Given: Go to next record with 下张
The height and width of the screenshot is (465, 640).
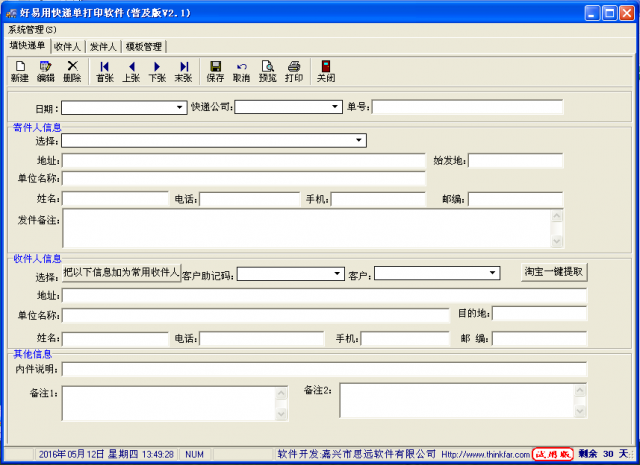Looking at the screenshot, I should 157,71.
